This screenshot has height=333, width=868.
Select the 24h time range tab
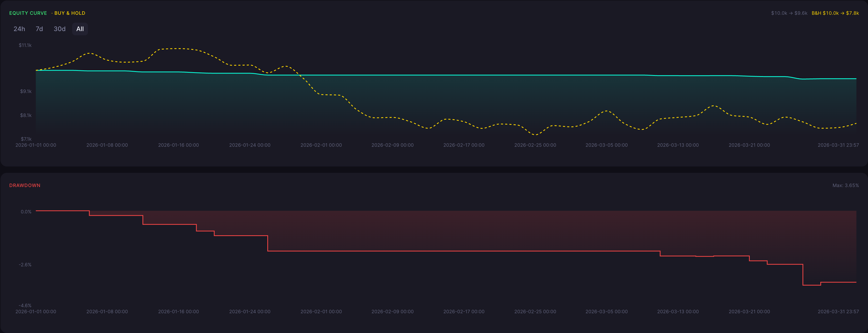[19, 29]
